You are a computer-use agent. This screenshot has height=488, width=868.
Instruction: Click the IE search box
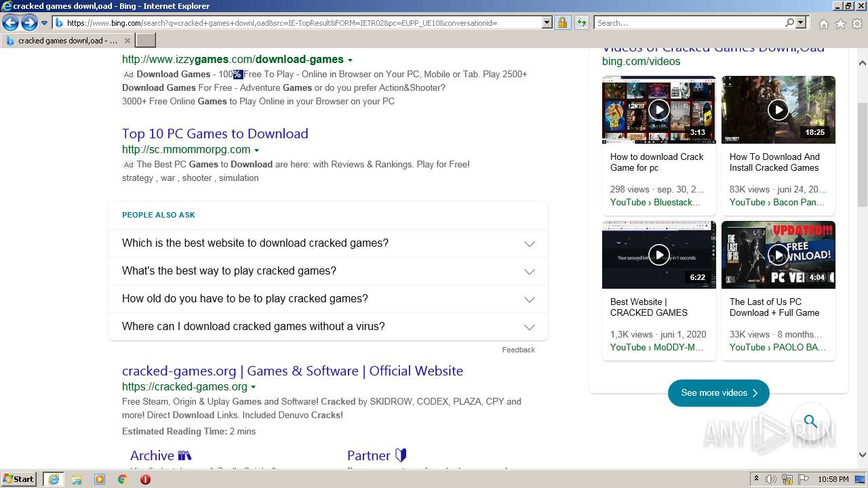[x=689, y=23]
